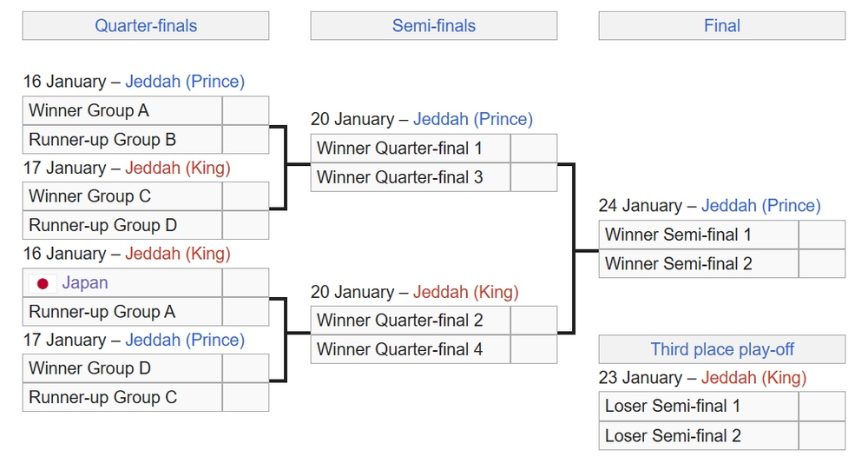Click the Winner Quarter-final 4 cell
This screenshot has width=868, height=470.
point(411,349)
